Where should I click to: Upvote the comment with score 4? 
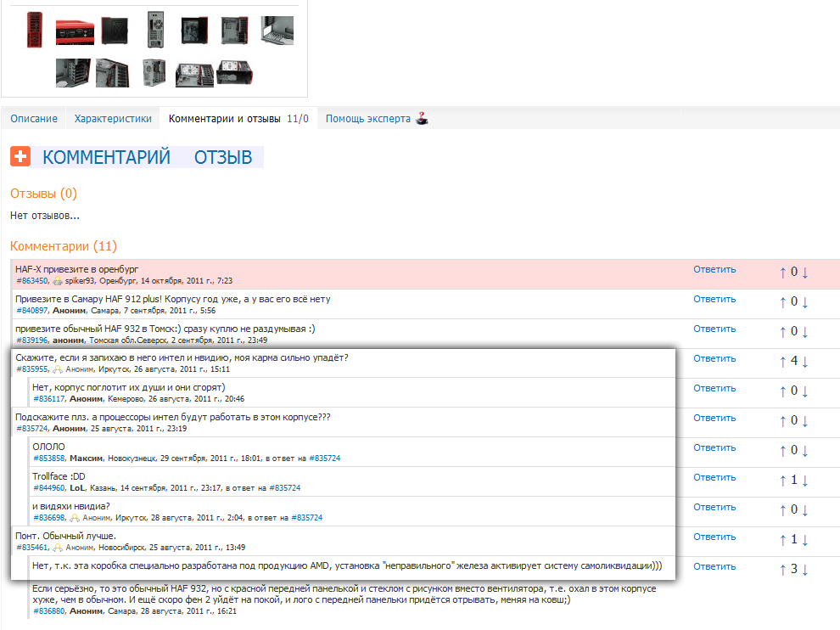pyautogui.click(x=782, y=362)
